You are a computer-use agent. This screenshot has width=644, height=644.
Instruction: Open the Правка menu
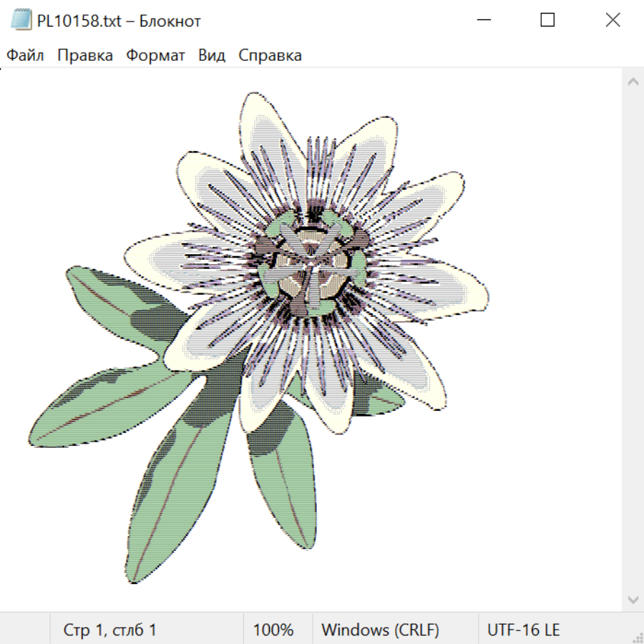(84, 56)
